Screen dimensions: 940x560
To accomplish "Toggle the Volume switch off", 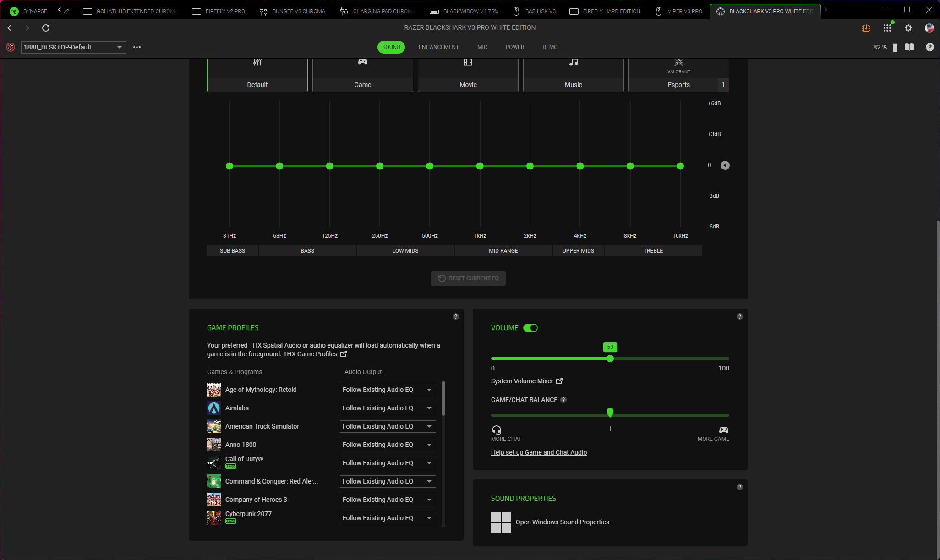I will coord(530,328).
